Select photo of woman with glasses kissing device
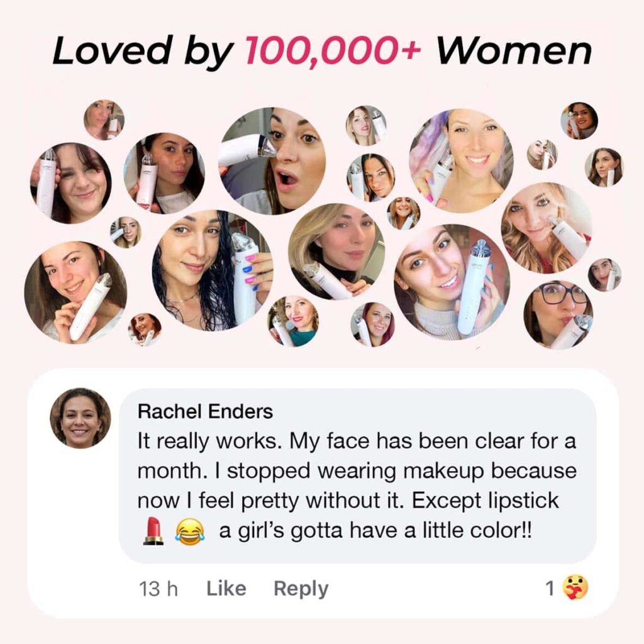 pyautogui.click(x=558, y=315)
